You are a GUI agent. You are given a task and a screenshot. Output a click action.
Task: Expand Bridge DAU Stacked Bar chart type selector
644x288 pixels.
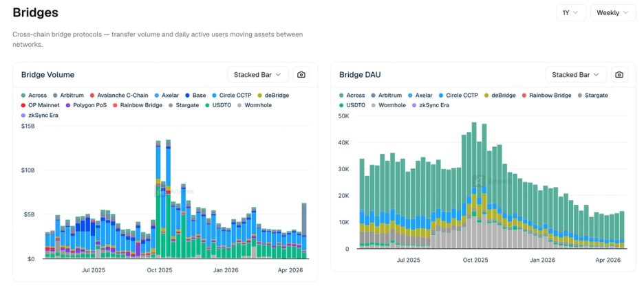pyautogui.click(x=575, y=75)
